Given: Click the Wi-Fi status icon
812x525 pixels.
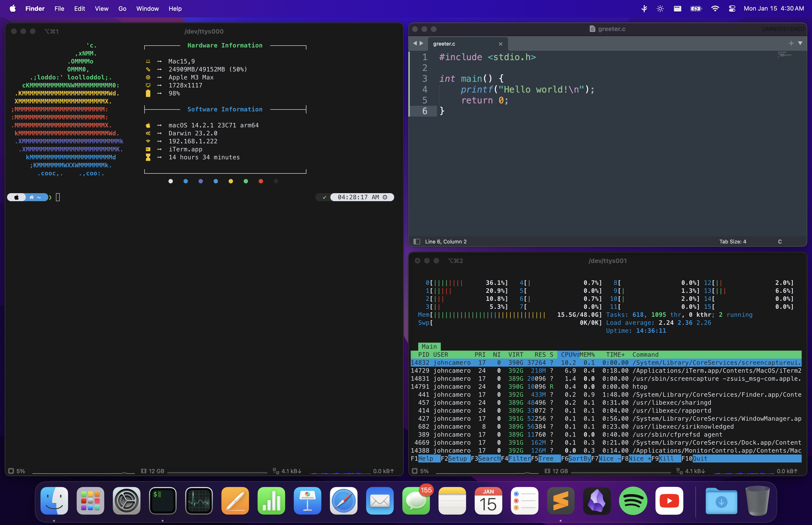Looking at the screenshot, I should 715,8.
